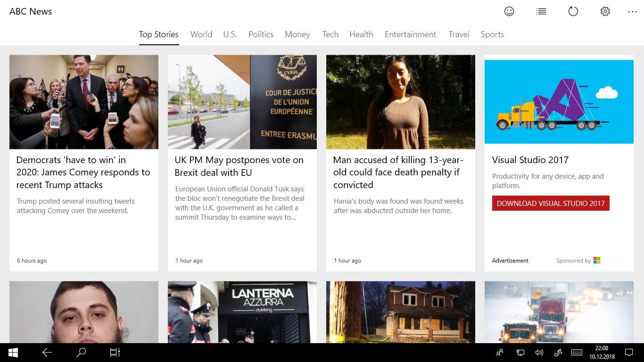Open the boarded-up house story image
This screenshot has width=644, height=362.
(401, 312)
